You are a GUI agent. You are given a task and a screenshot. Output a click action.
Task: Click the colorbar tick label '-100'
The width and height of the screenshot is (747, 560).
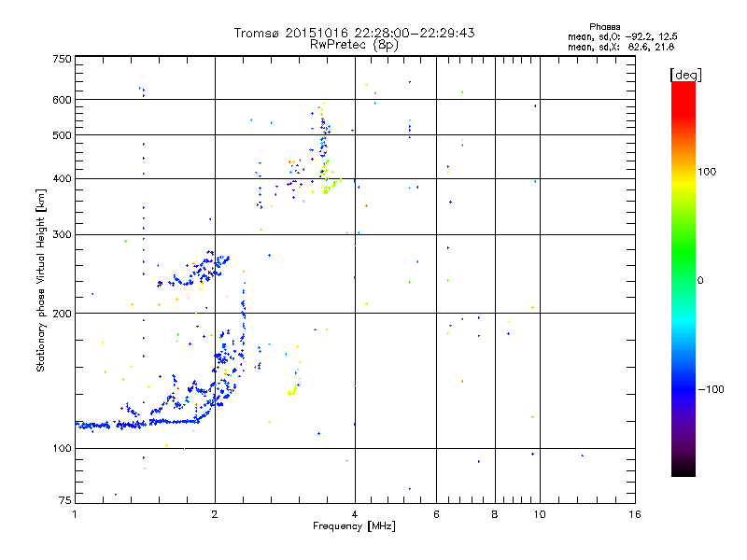click(x=711, y=389)
